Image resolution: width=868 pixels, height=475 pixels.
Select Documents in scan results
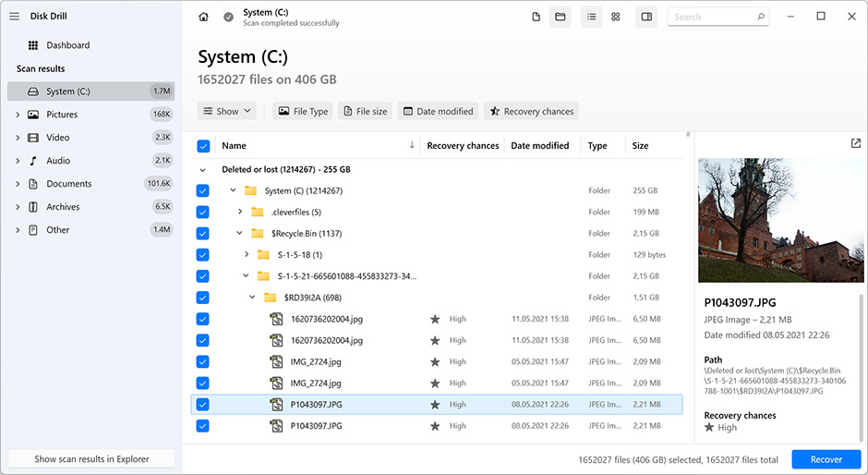tap(69, 184)
